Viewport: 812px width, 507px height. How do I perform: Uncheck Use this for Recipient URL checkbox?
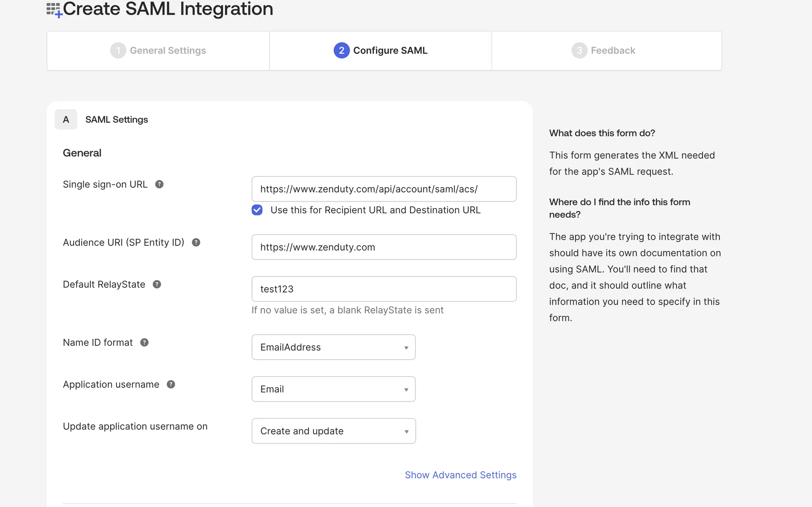[257, 210]
